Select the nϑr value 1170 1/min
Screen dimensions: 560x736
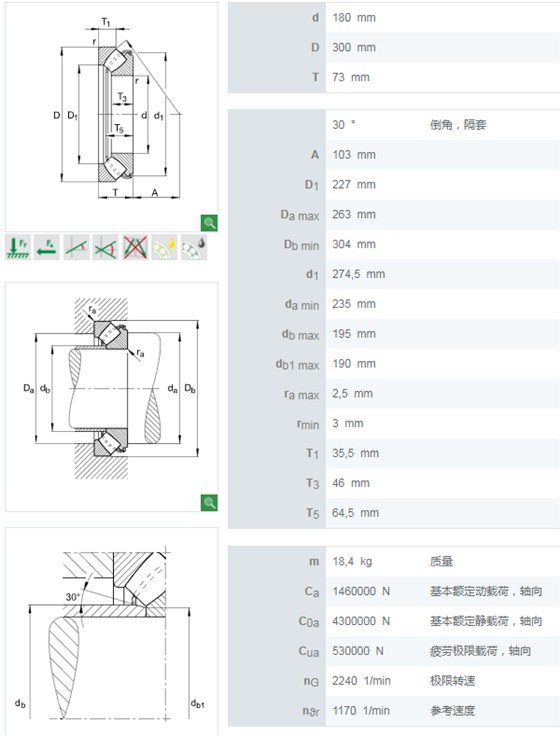click(x=361, y=711)
